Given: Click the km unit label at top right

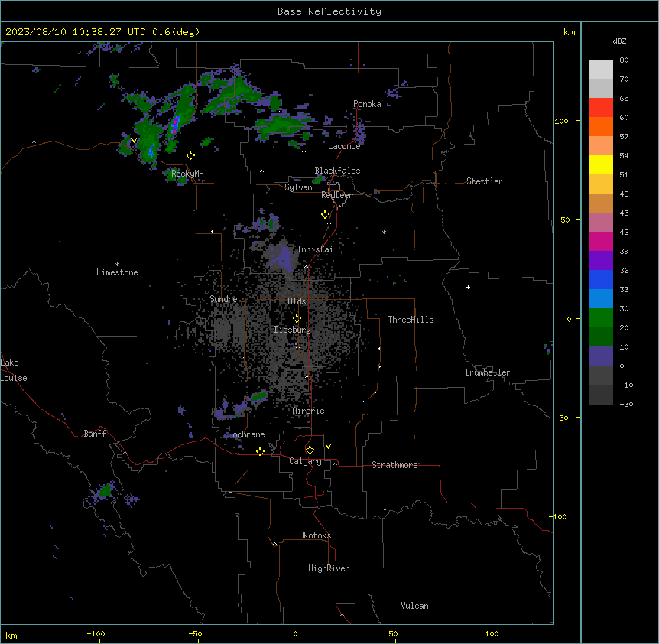Looking at the screenshot, I should pyautogui.click(x=569, y=32).
